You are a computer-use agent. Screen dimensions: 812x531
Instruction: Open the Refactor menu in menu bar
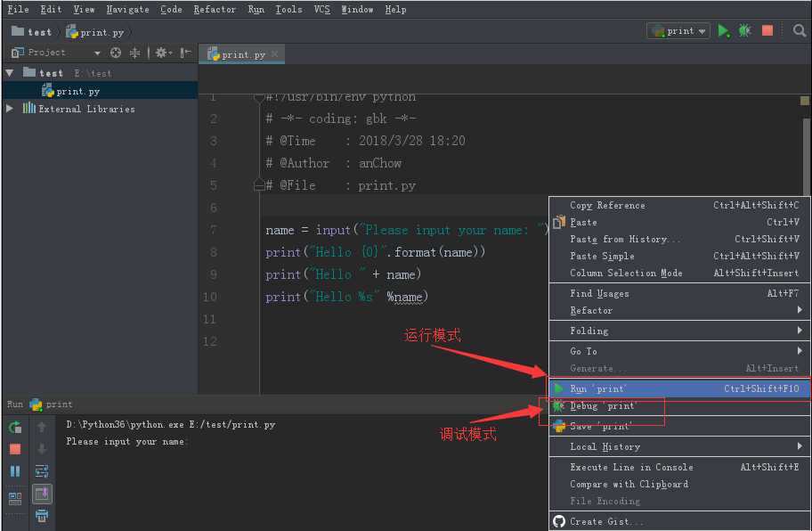click(x=215, y=9)
